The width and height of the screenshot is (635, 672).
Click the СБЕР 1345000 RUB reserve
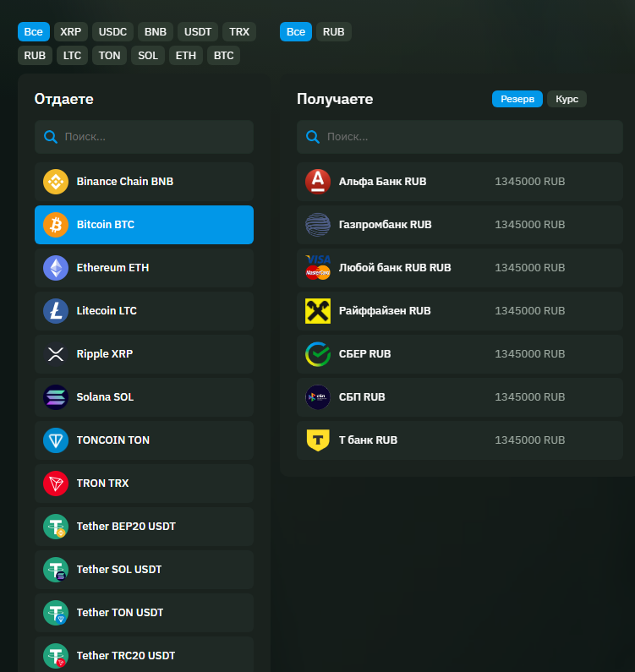pyautogui.click(x=530, y=354)
